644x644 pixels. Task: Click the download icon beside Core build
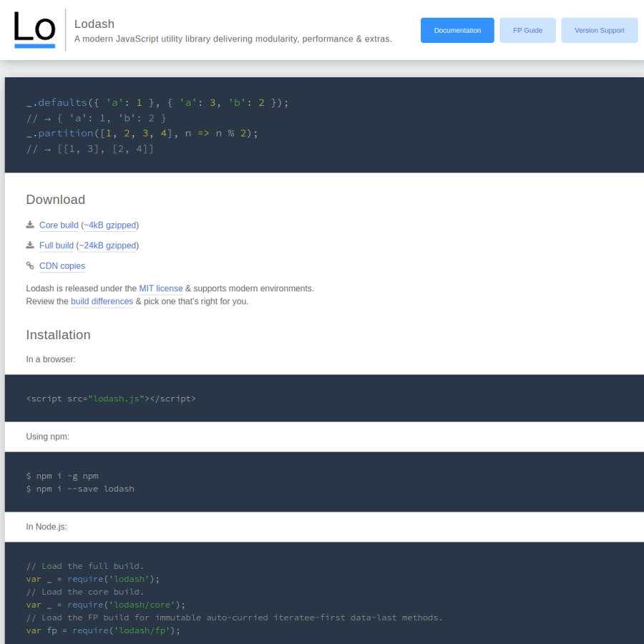(30, 225)
